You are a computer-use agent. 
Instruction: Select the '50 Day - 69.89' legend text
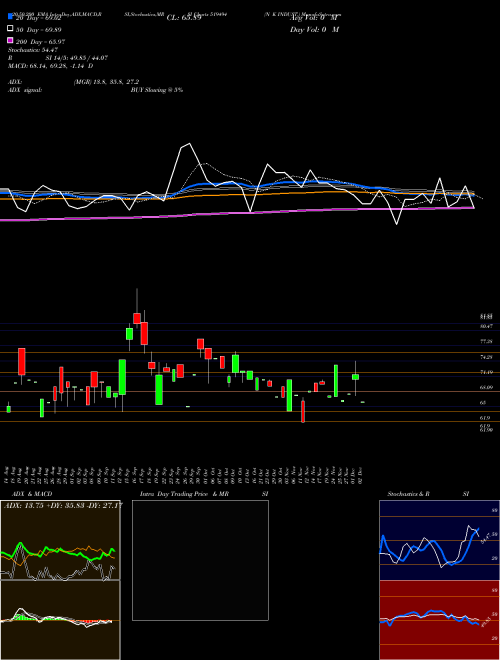coord(39,30)
